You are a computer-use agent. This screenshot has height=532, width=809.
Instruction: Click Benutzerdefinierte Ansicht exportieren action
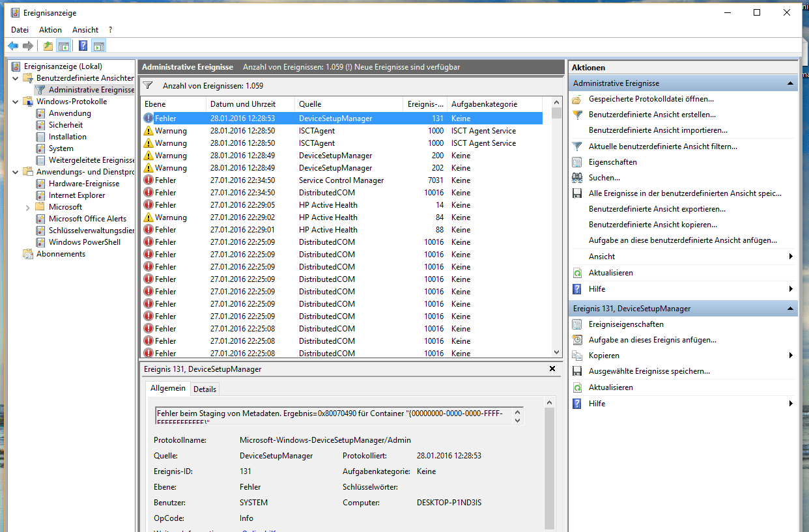[x=657, y=209]
